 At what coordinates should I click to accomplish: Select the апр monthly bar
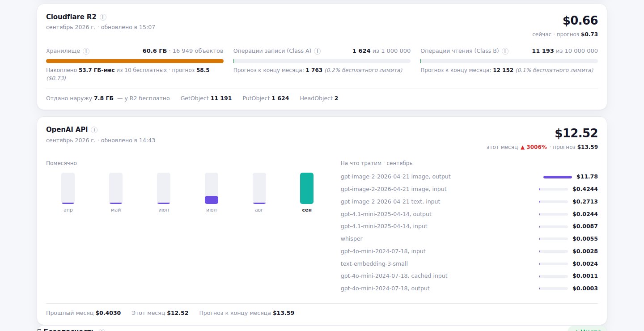[68, 188]
